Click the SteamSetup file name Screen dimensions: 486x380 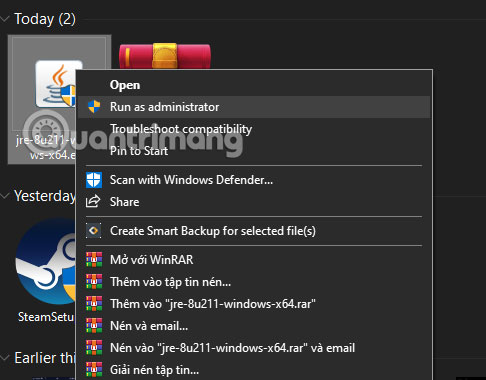point(47,317)
